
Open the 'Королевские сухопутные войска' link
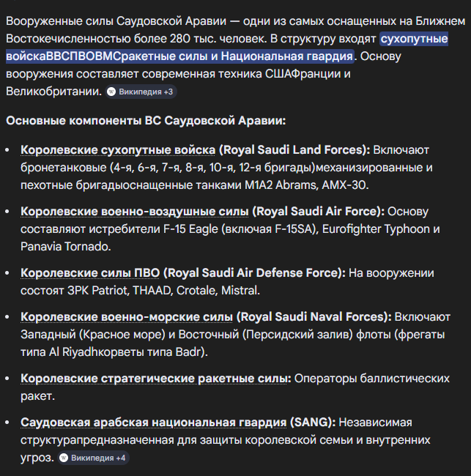(118, 149)
